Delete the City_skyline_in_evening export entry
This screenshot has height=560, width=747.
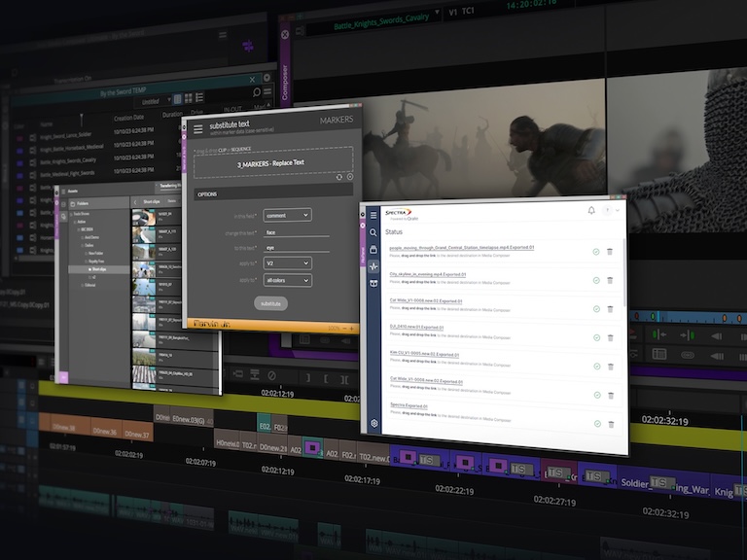coord(610,280)
